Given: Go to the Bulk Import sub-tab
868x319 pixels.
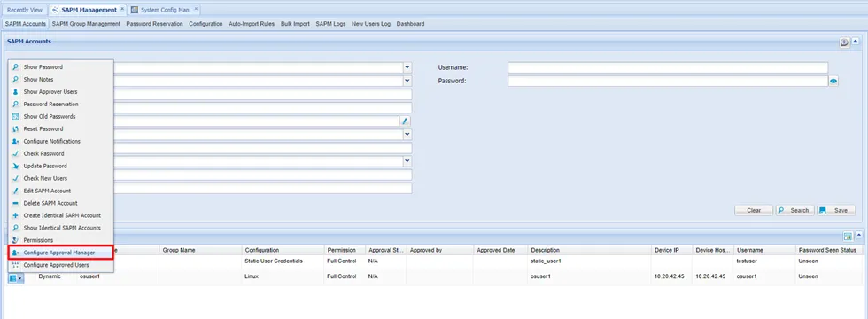Looking at the screenshot, I should point(295,24).
